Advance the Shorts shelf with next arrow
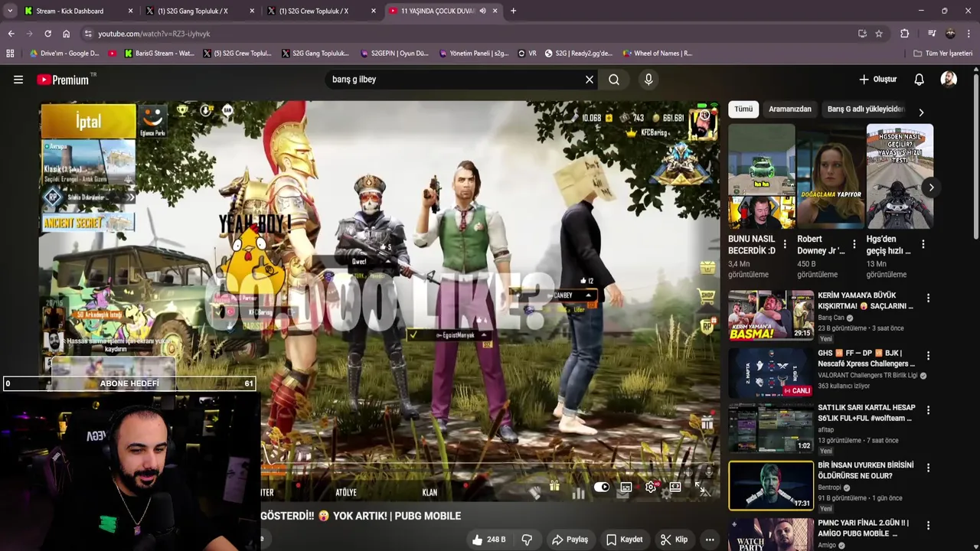The width and height of the screenshot is (980, 551). [931, 187]
